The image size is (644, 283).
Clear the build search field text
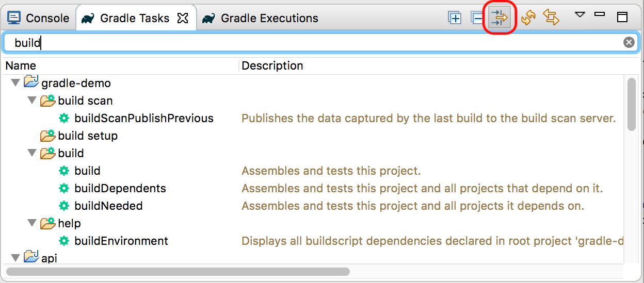pyautogui.click(x=629, y=43)
